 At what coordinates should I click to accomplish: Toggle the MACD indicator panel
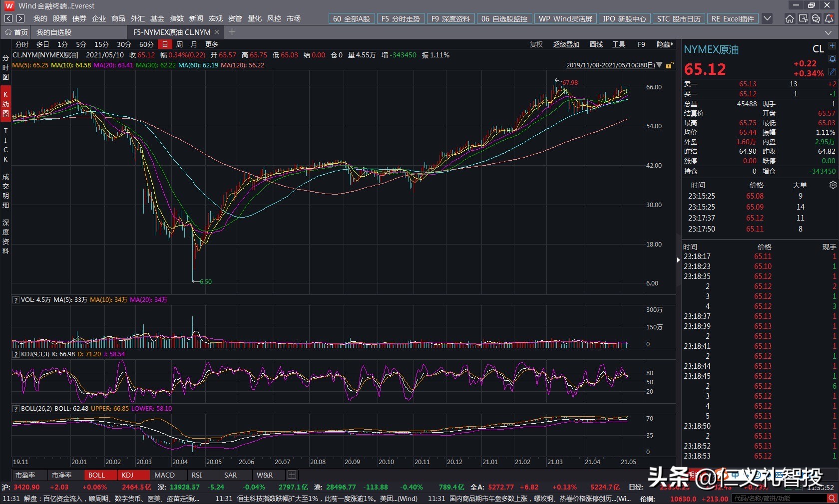164,475
